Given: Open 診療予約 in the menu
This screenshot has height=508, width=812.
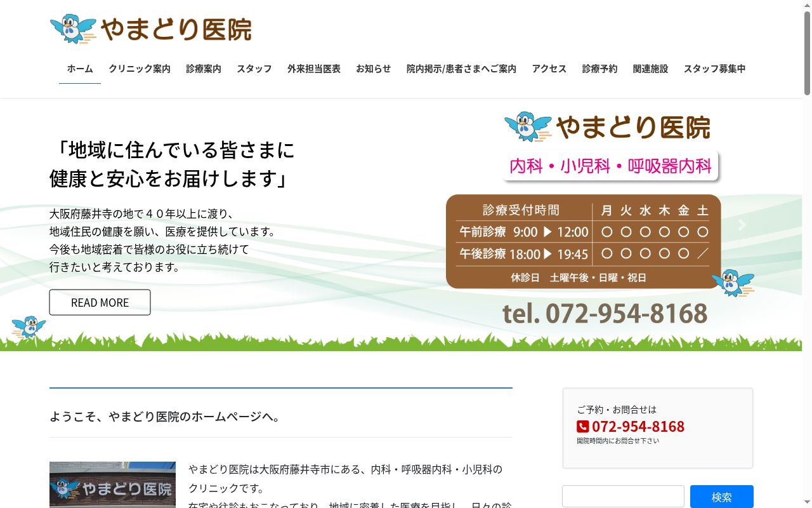Looking at the screenshot, I should [600, 69].
